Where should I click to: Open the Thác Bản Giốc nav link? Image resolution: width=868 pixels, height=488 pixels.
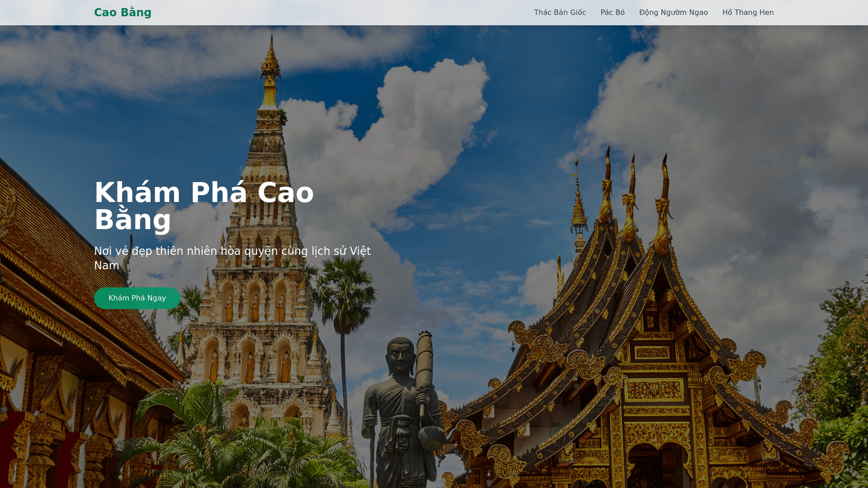click(560, 13)
